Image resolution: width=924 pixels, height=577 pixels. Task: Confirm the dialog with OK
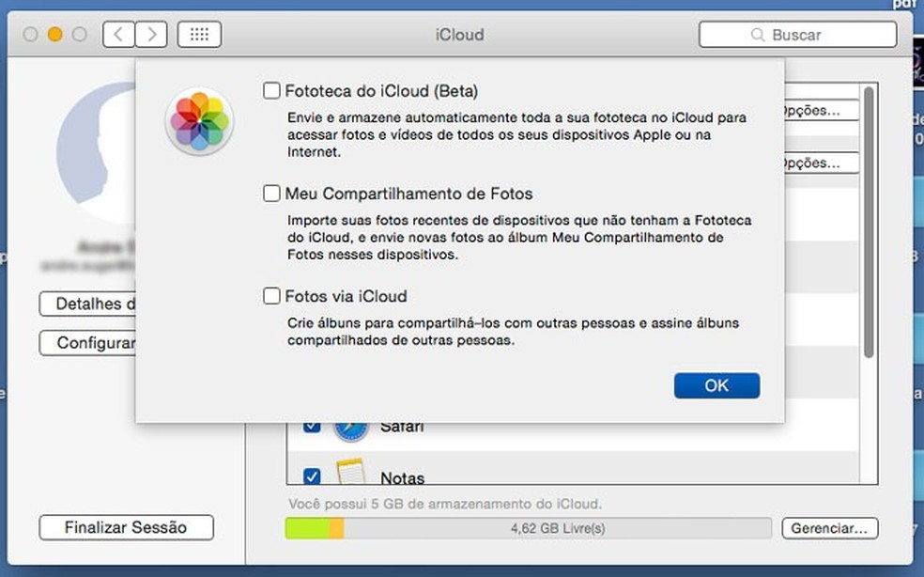(x=716, y=385)
